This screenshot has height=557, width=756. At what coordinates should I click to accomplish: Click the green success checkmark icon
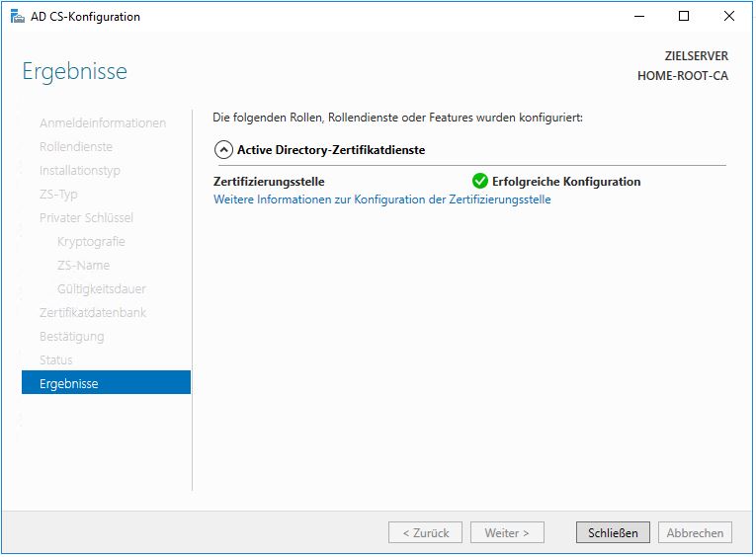click(480, 181)
